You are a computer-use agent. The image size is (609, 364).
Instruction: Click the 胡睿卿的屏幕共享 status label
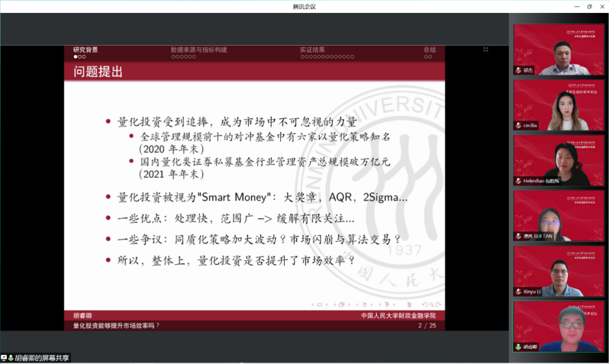(x=42, y=358)
